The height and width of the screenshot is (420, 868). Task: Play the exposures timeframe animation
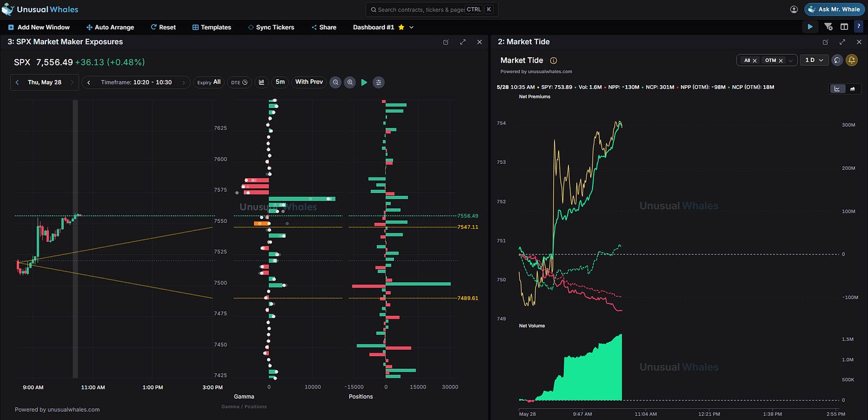(x=364, y=82)
